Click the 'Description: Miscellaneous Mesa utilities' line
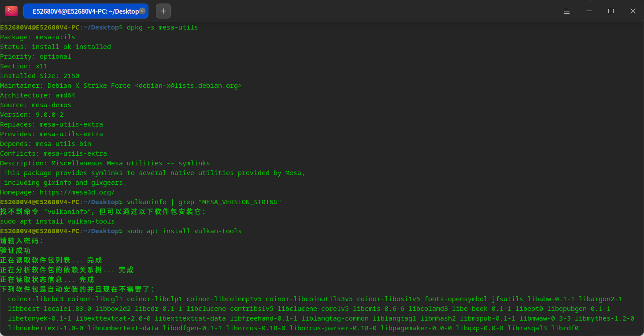 [105, 163]
